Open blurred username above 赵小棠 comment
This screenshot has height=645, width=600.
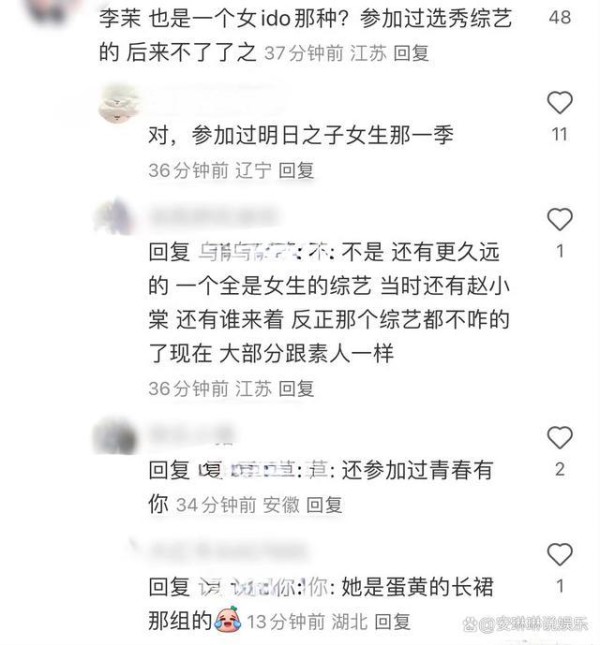click(x=212, y=216)
